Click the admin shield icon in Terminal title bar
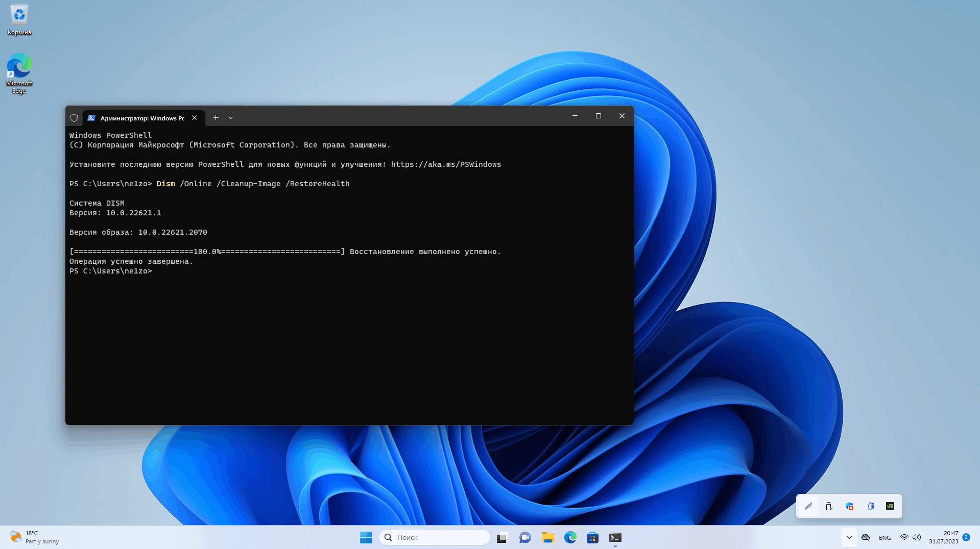 tap(74, 118)
